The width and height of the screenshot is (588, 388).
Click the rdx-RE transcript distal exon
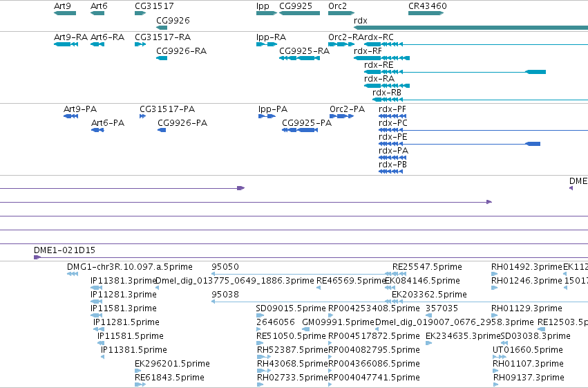pyautogui.click(x=535, y=72)
